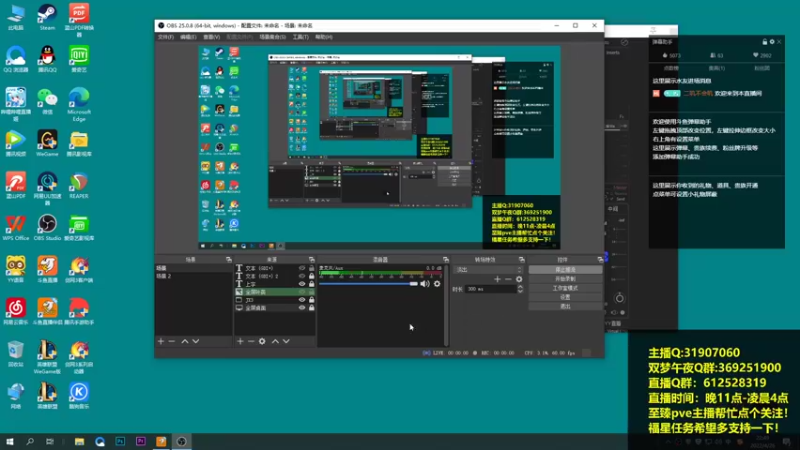
Task: Pop out the 转场特效 dock panel
Action: [521, 260]
